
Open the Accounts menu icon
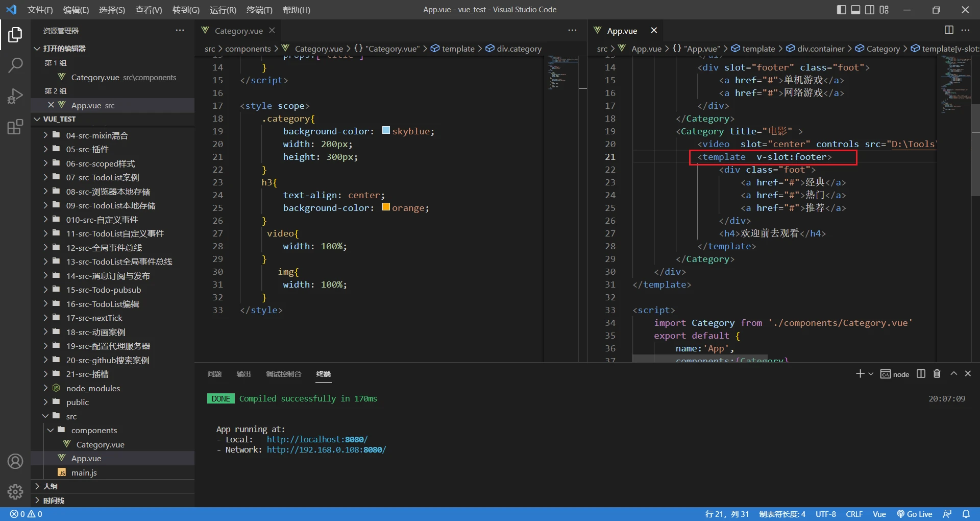coord(15,461)
